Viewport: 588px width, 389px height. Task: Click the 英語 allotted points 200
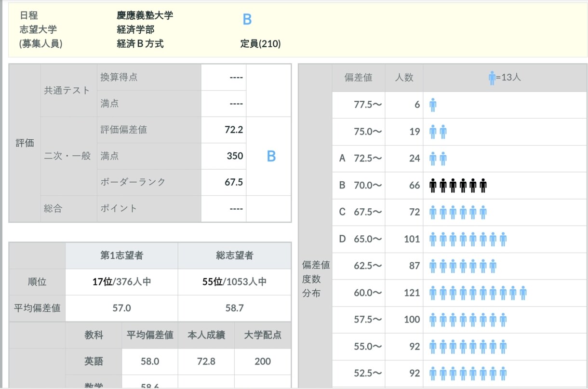[x=263, y=362]
